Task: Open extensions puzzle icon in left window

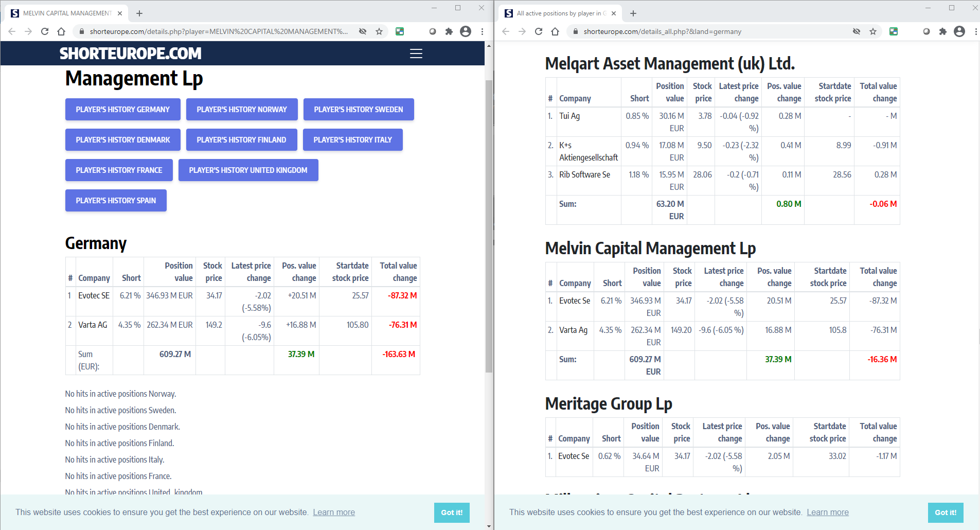Action: 449,31
